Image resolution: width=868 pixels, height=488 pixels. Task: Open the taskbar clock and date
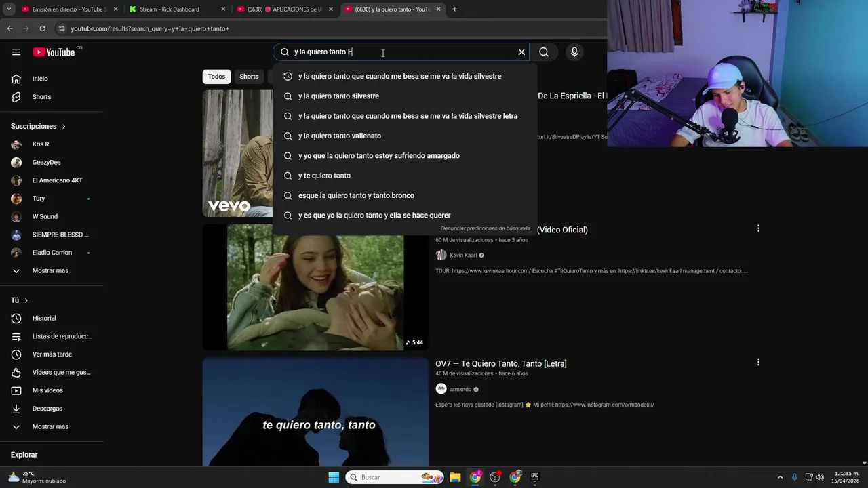tap(846, 477)
